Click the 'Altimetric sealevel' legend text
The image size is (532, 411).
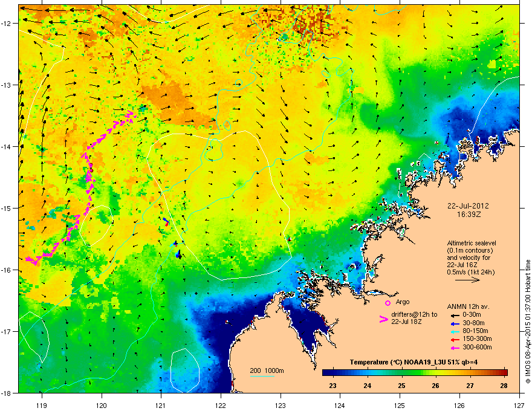(472, 243)
